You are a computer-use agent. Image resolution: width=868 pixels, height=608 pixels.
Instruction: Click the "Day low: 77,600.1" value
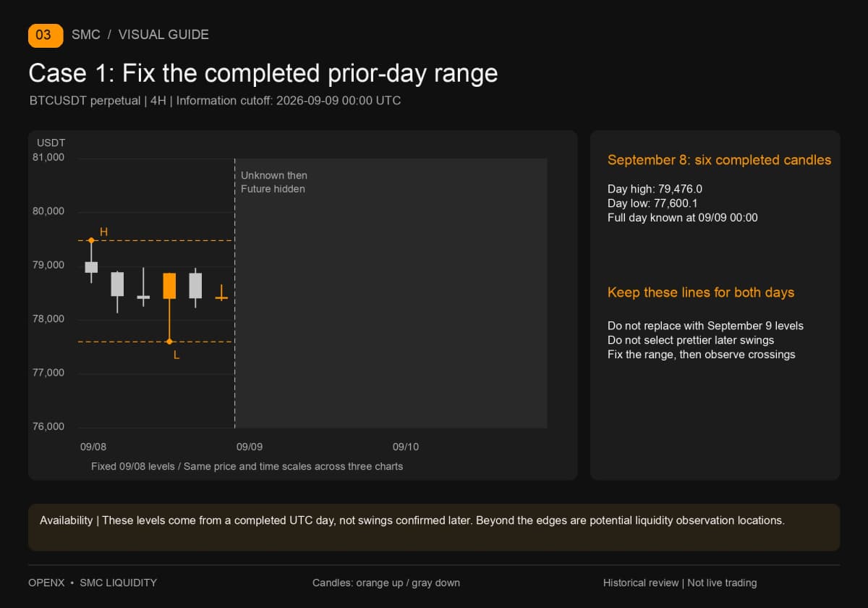[x=652, y=203]
